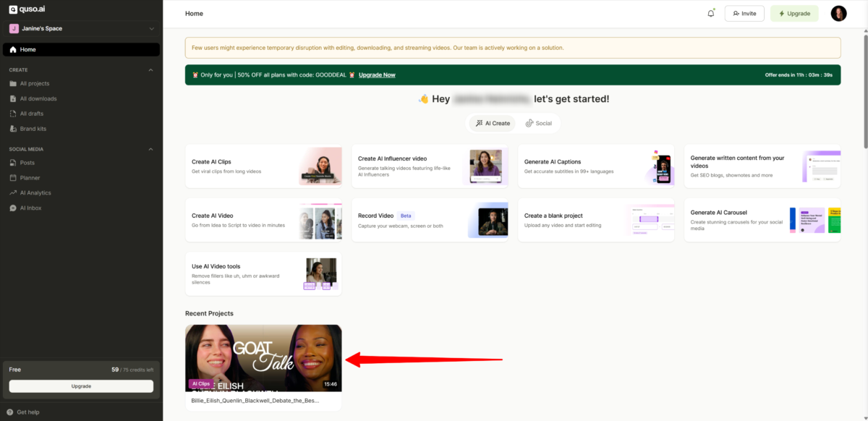Viewport: 868px width, 421px height.
Task: Click the lightning icon on Upgrade
Action: [x=782, y=14]
